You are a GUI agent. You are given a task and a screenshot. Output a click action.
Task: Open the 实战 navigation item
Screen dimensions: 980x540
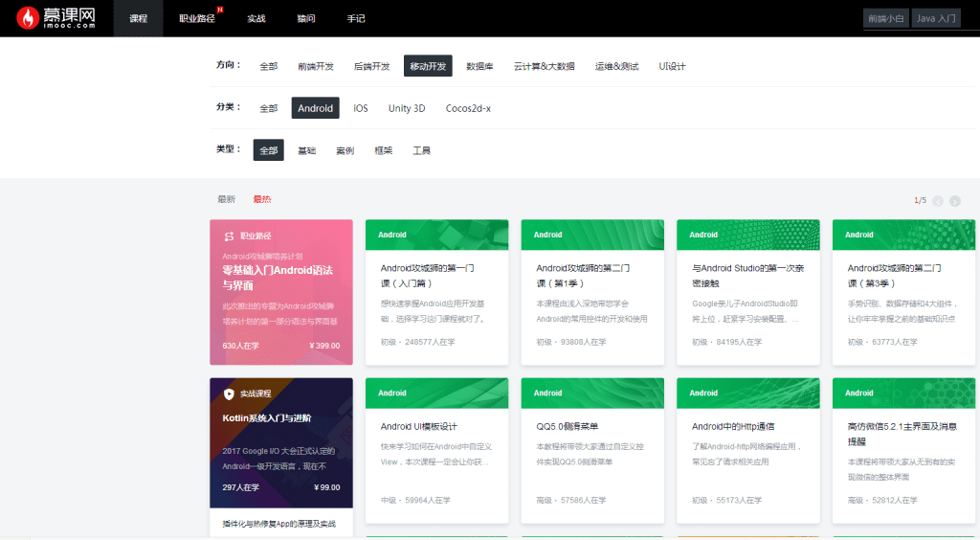pos(256,18)
